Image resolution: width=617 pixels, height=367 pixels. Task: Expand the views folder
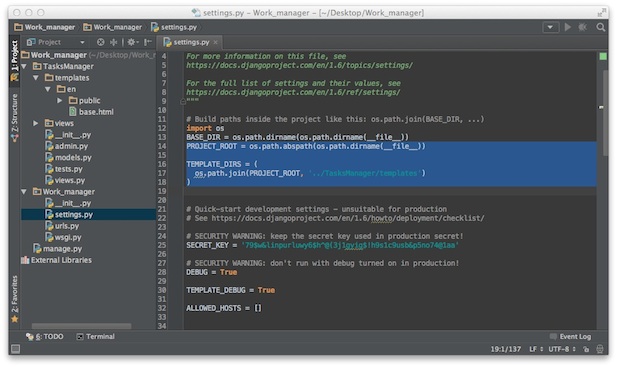tap(36, 123)
